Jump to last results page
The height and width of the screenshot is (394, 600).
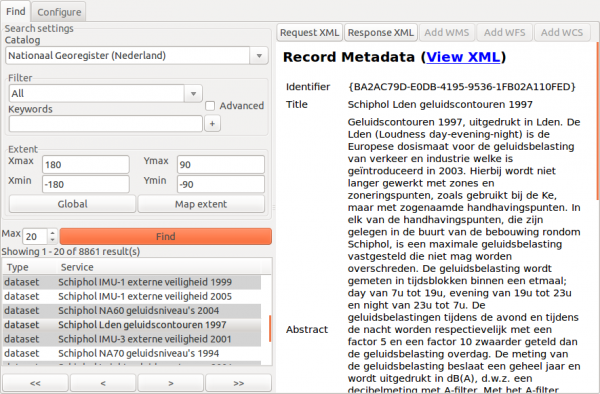point(238,383)
